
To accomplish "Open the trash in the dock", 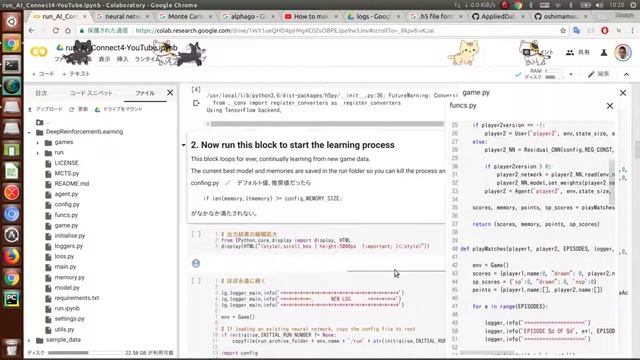I will [x=11, y=347].
